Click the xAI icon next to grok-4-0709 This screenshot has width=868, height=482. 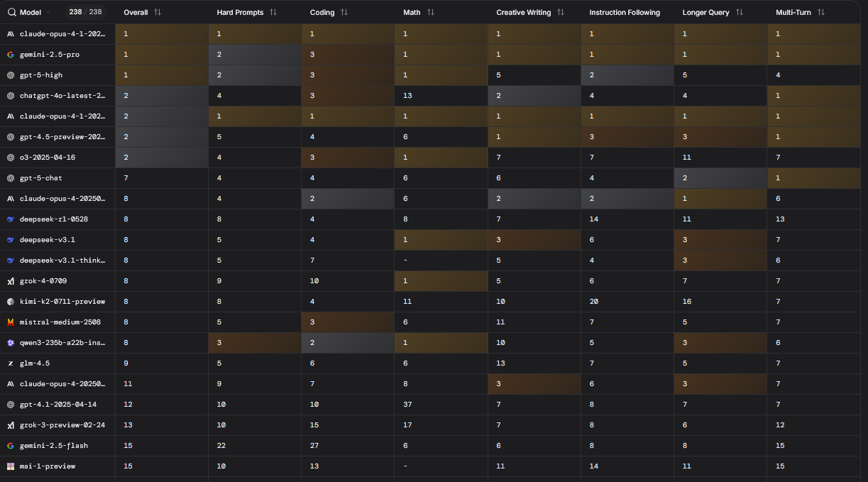pos(9,280)
